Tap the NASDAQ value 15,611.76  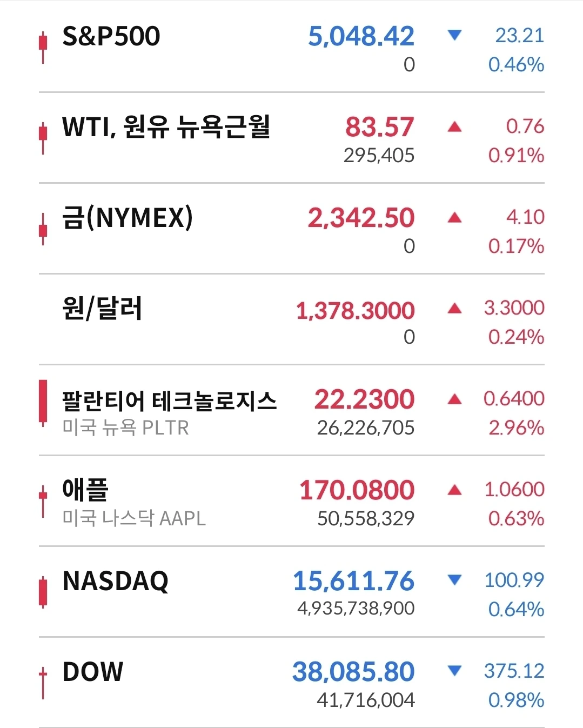pyautogui.click(x=353, y=581)
